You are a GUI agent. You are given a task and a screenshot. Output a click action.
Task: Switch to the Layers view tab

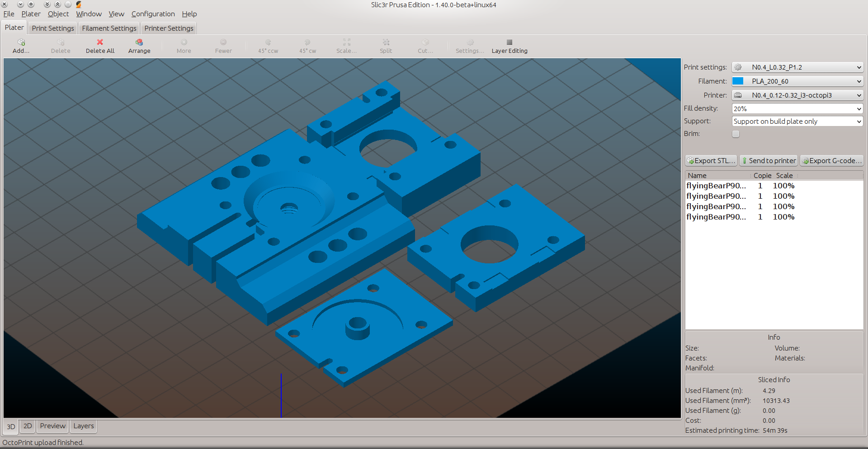[x=84, y=426]
